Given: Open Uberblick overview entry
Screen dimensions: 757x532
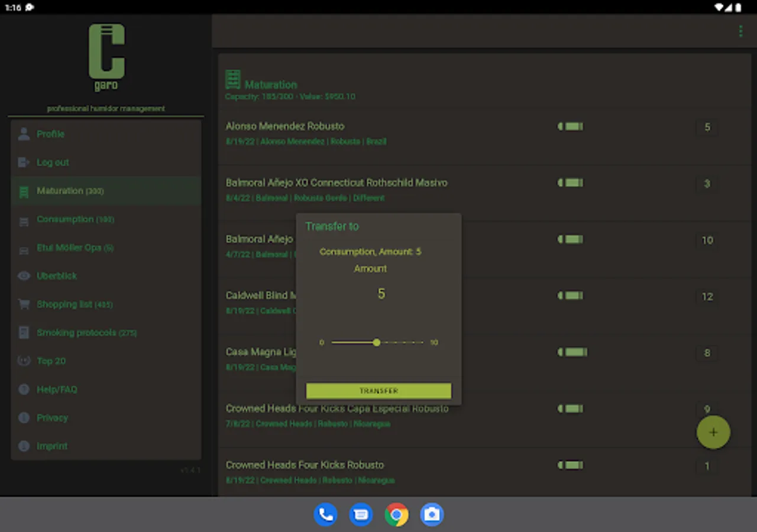Looking at the screenshot, I should [106, 276].
